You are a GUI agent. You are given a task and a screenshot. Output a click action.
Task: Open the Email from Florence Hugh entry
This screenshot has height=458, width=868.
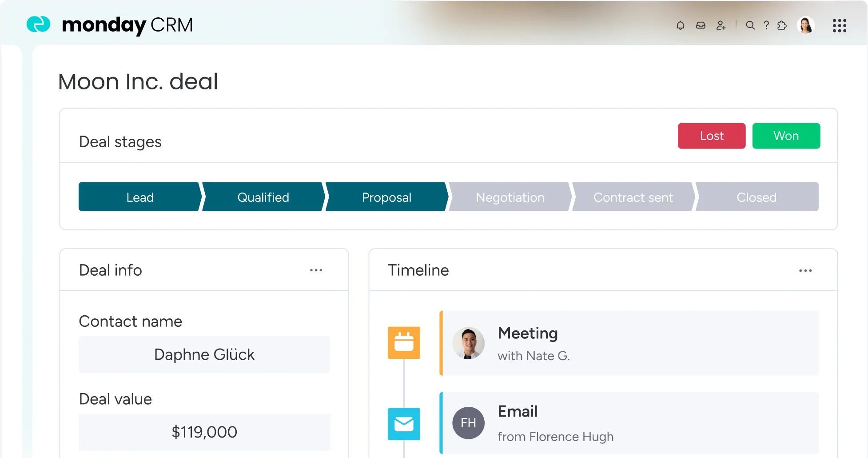point(629,423)
